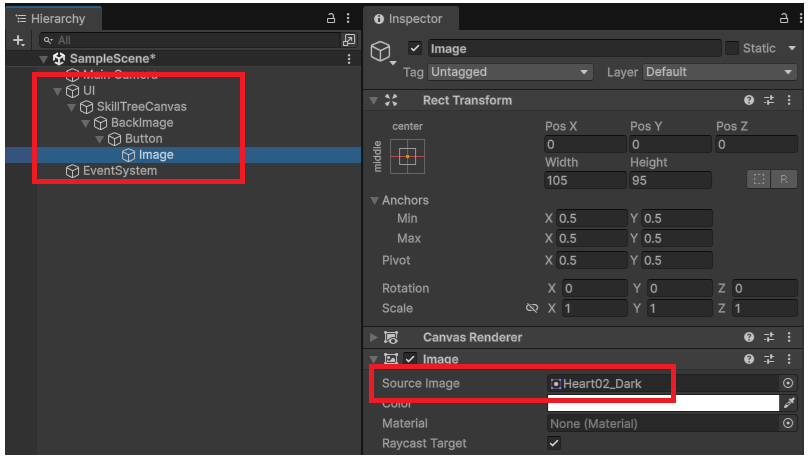Collapse the SkillTreeCanvas foldout
This screenshot has width=810, height=461.
[x=71, y=107]
